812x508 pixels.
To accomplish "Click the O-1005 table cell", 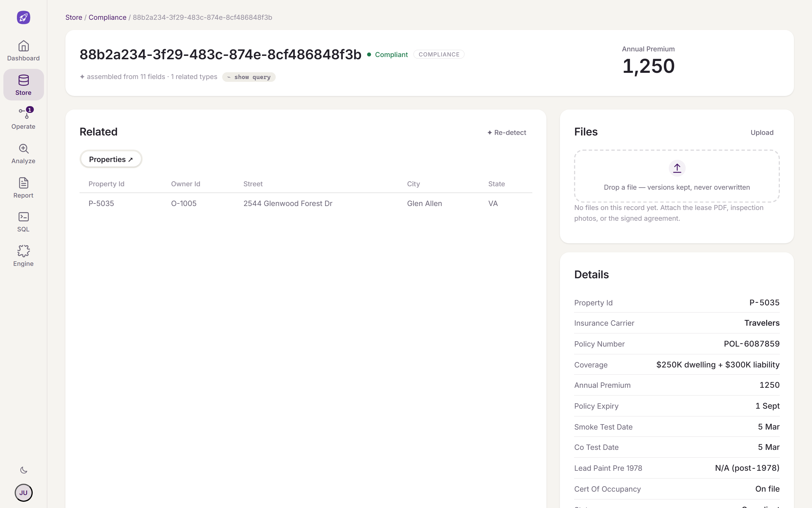I will pyautogui.click(x=184, y=203).
